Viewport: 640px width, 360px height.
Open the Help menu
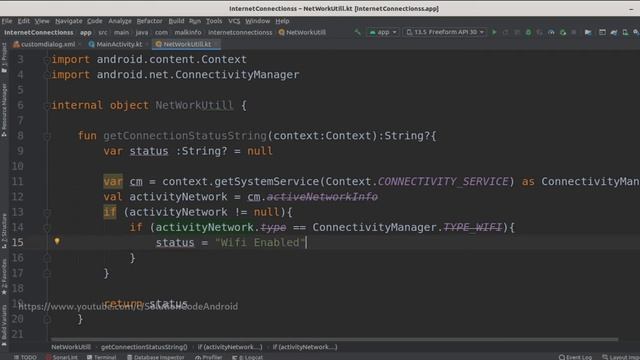point(282,21)
